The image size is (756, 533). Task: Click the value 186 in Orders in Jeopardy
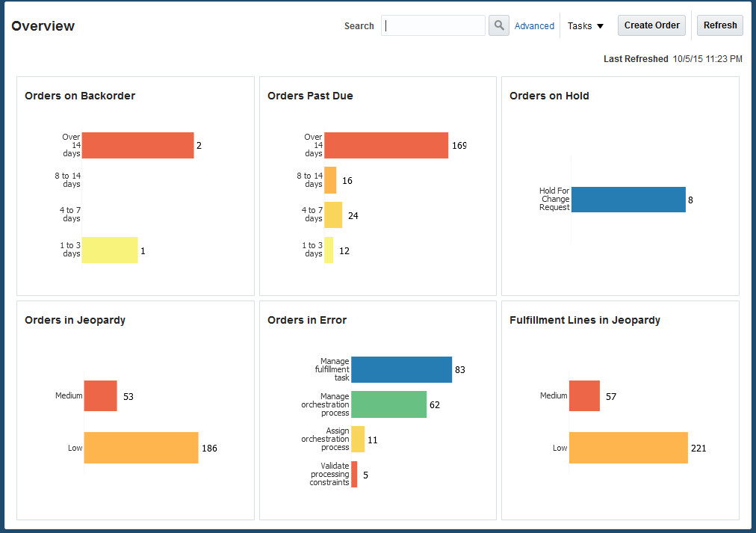[209, 448]
